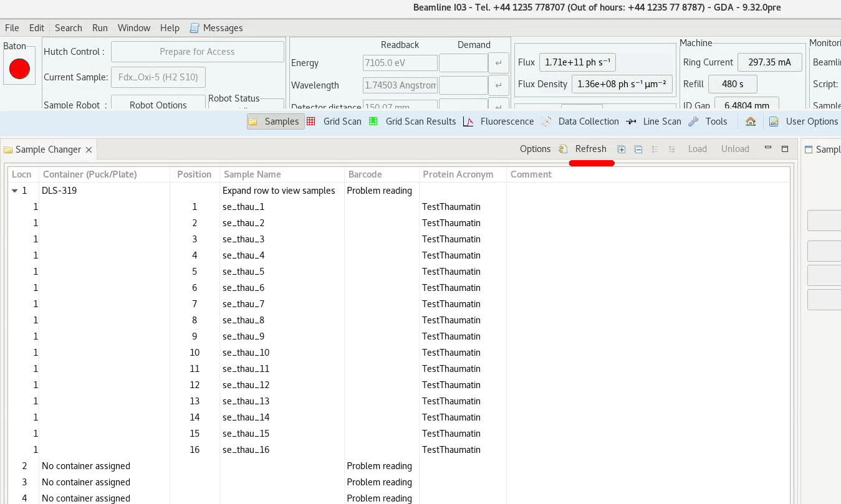Select sample row se_thau_4
The width and height of the screenshot is (841, 504).
pos(399,255)
